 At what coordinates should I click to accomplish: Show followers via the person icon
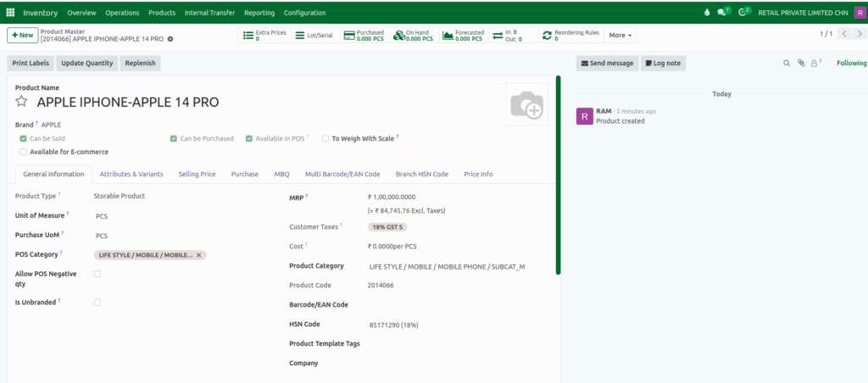816,63
